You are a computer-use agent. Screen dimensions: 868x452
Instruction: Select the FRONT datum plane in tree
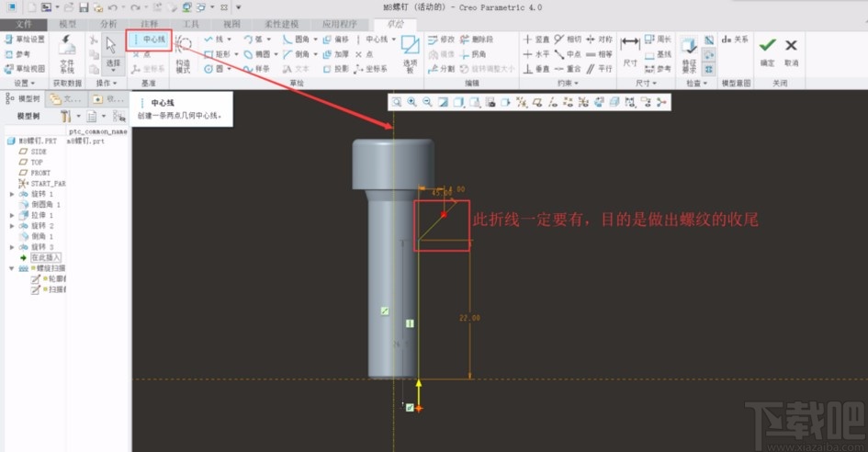point(35,173)
